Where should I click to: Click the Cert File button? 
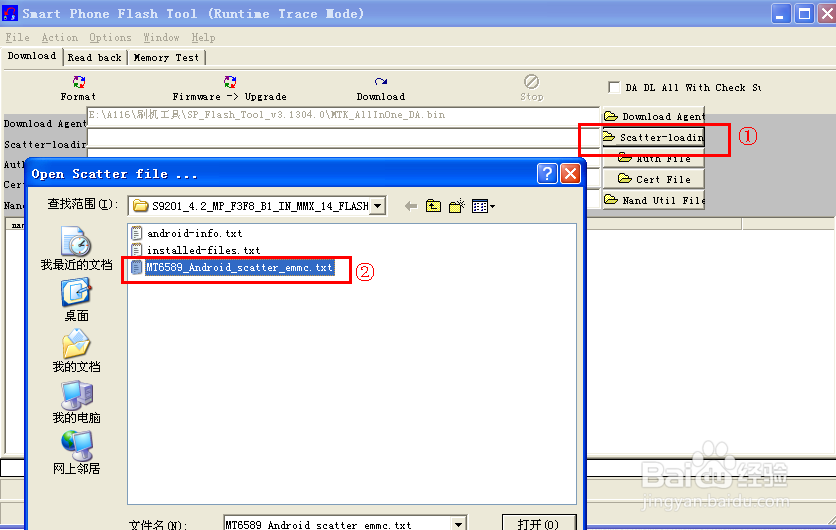click(x=654, y=179)
